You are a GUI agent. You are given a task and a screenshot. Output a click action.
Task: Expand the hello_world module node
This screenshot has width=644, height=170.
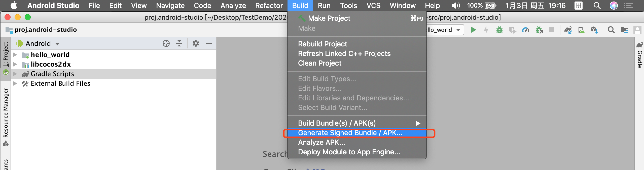[15, 55]
